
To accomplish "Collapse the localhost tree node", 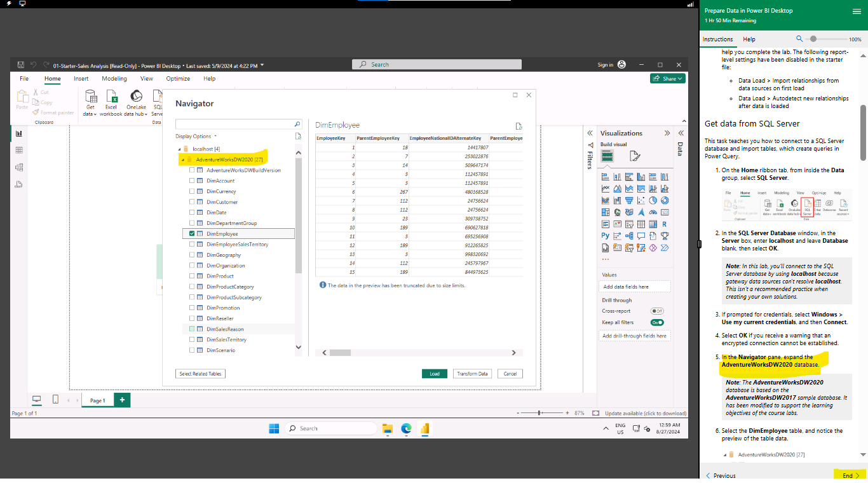I will [179, 149].
